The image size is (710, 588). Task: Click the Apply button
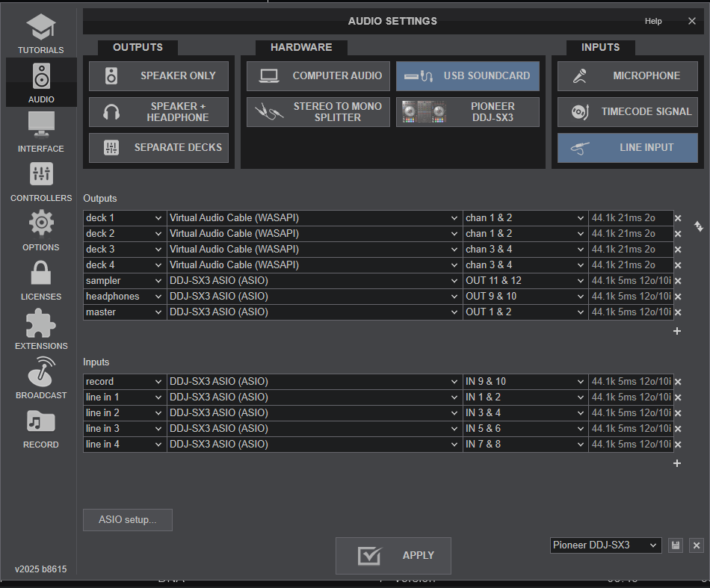click(393, 556)
